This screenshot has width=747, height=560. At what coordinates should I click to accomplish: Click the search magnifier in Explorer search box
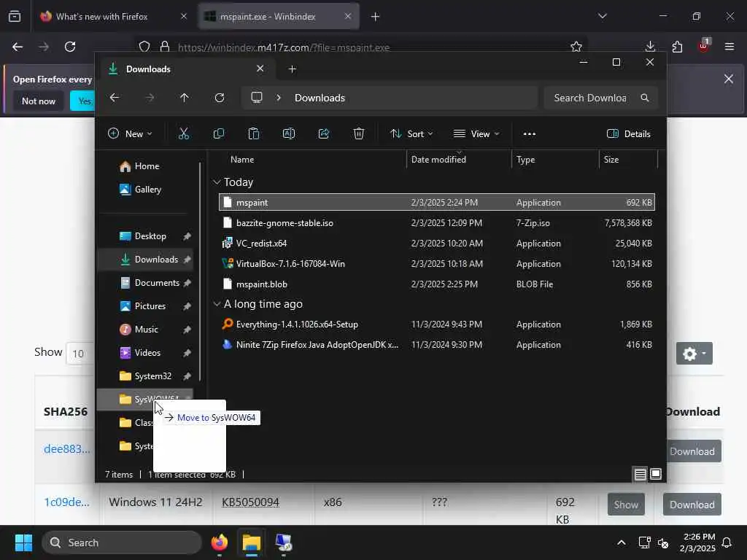point(645,98)
